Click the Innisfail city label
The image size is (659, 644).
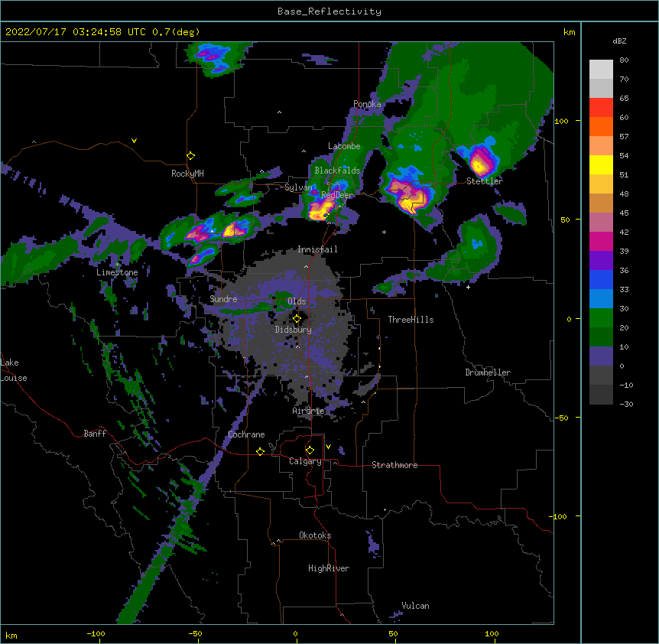click(x=317, y=249)
